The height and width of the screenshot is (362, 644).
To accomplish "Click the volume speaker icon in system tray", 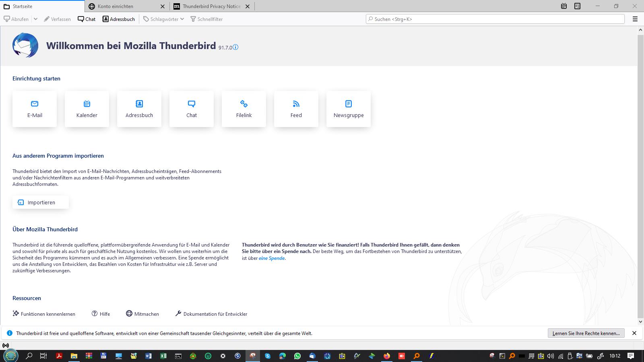I will 551,356.
